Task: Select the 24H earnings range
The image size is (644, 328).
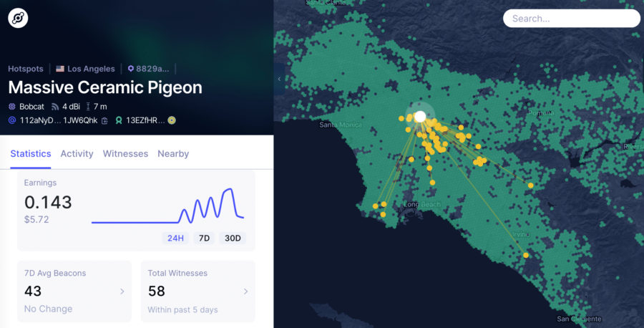Action: click(x=175, y=238)
